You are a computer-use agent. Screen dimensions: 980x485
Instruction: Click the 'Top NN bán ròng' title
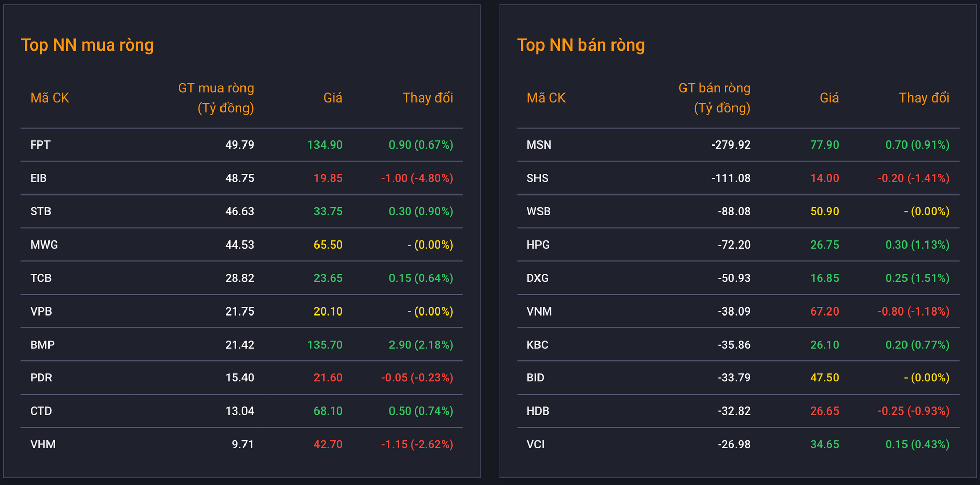click(581, 45)
